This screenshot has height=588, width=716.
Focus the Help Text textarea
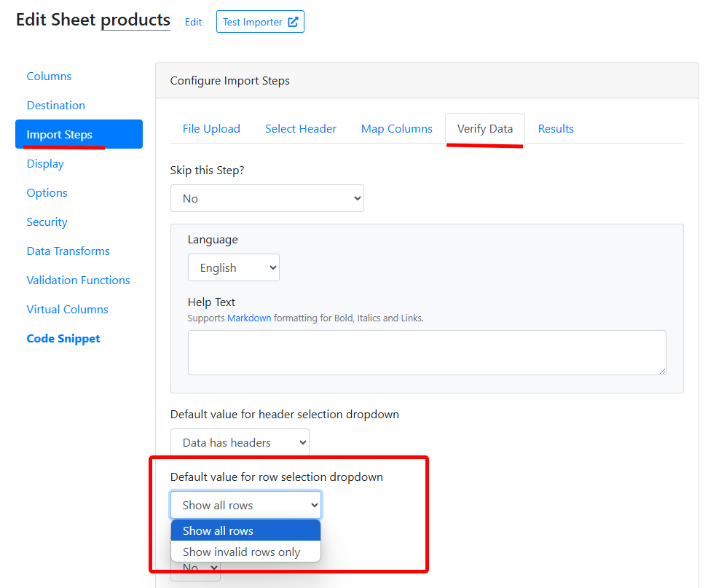pyautogui.click(x=427, y=353)
